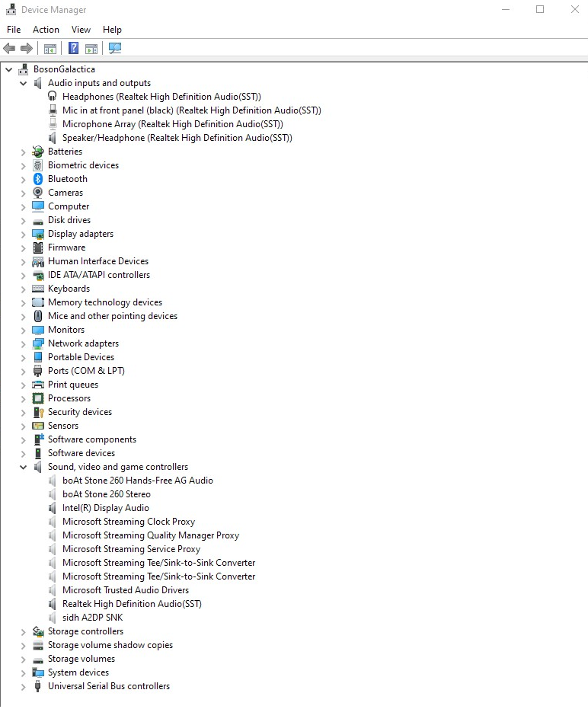Click the Cameras webcam icon

38,193
